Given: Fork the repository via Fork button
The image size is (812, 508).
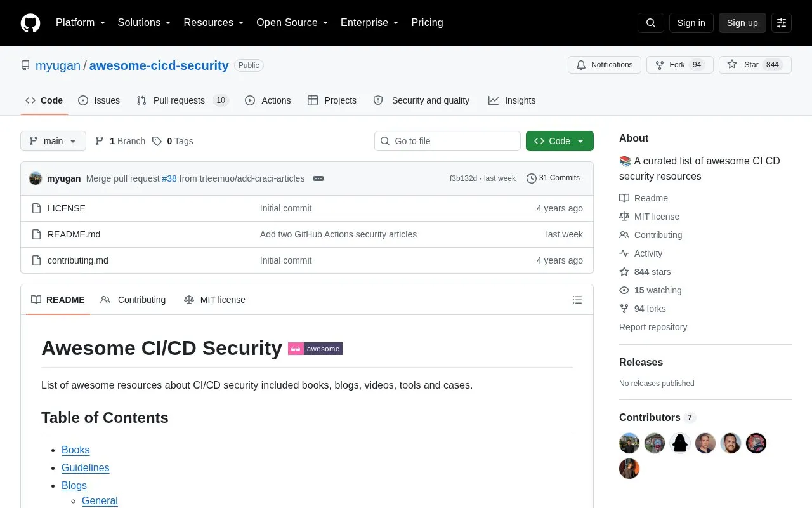Looking at the screenshot, I should (680, 65).
